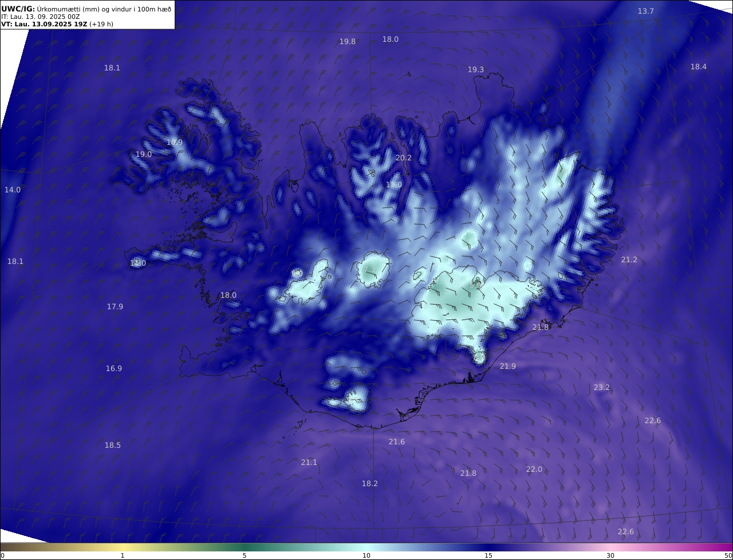Click the wind value 18.4
Image resolution: width=733 pixels, height=560 pixels.
tap(698, 66)
